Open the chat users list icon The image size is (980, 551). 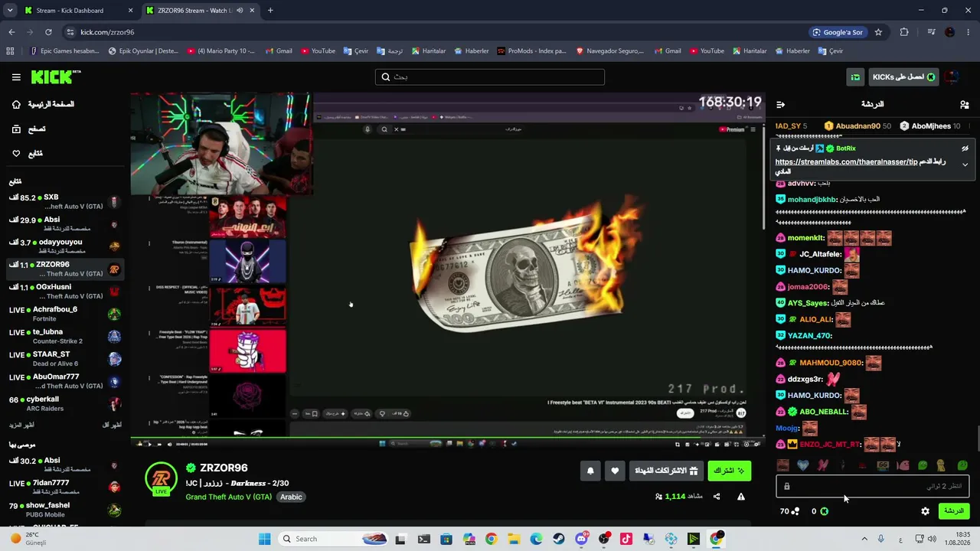point(965,104)
